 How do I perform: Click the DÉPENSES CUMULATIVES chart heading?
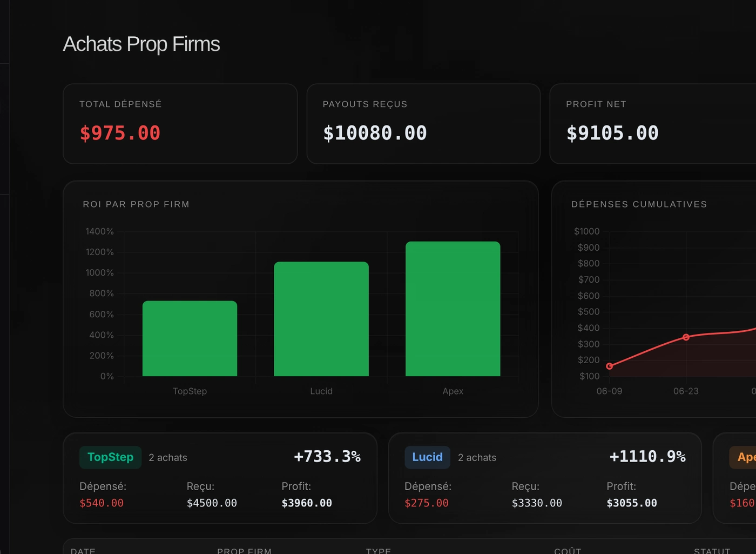pos(639,204)
